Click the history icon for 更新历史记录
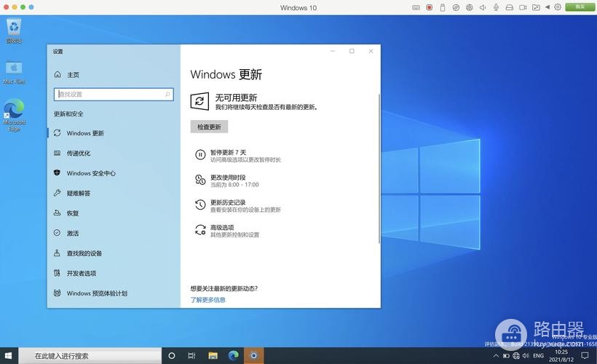Screen dimensions: 597x364 pyautogui.click(x=200, y=205)
